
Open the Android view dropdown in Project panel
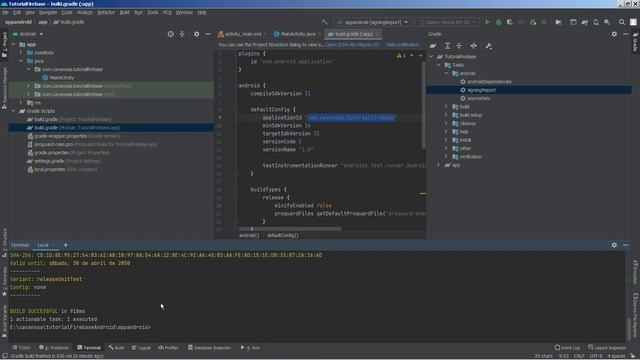(28, 34)
